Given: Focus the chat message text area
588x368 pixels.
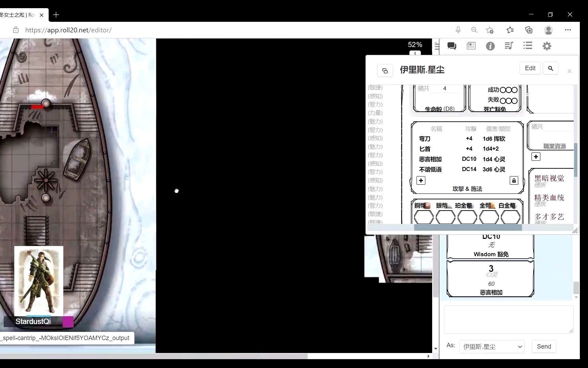Looking at the screenshot, I should tap(509, 319).
